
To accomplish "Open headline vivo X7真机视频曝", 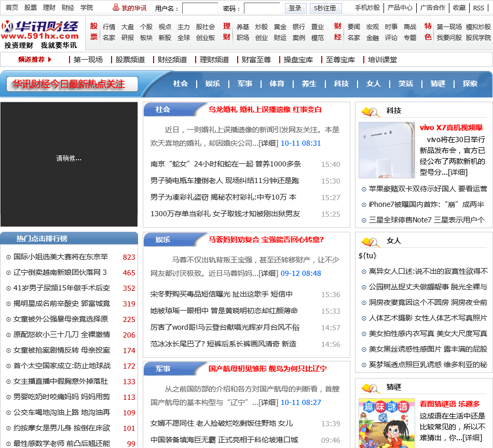I will coord(451,128).
